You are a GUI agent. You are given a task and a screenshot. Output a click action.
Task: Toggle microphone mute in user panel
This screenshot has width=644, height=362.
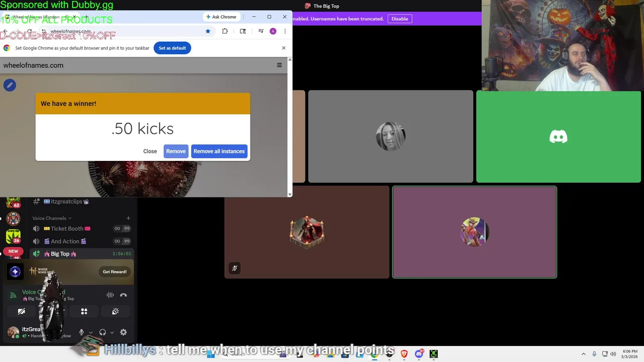[x=82, y=332]
